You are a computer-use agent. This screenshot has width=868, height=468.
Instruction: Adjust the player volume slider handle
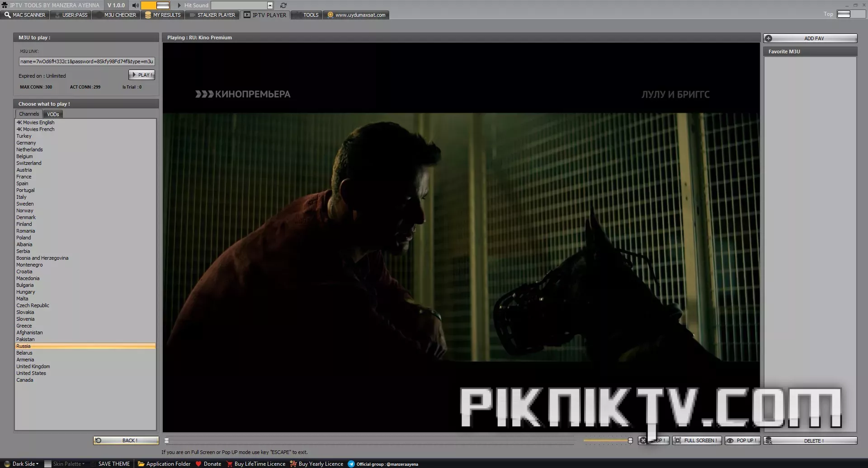(630, 440)
